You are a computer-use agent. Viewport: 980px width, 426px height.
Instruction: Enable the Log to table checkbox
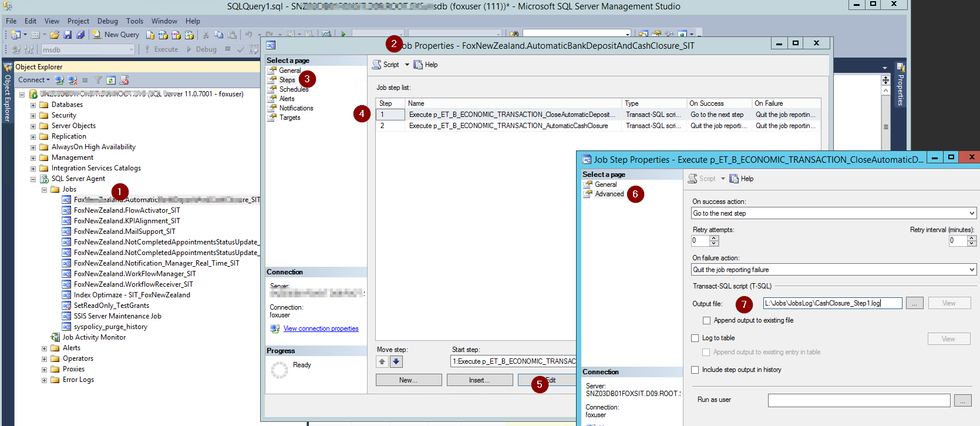695,338
